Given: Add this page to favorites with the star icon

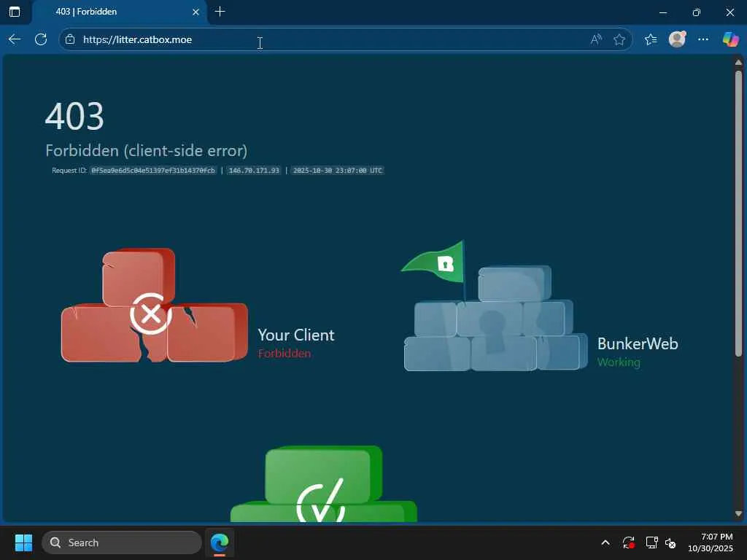Looking at the screenshot, I should (619, 39).
